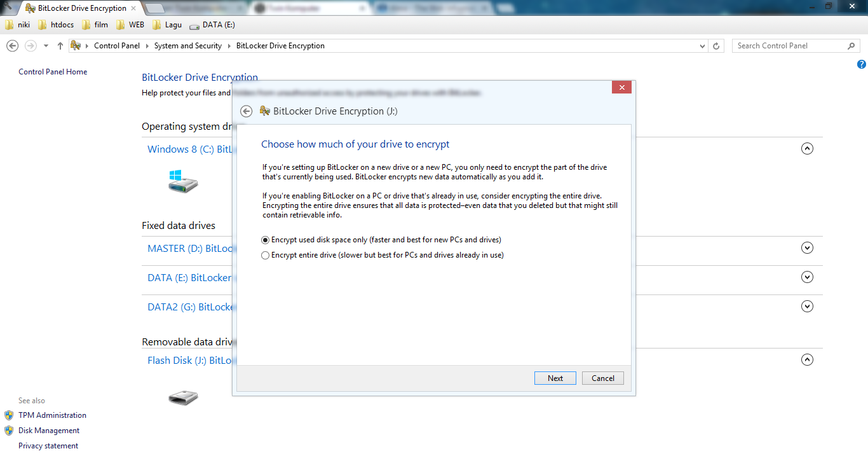
Task: Collapse the Windows 8 (C:) drive section
Action: [x=807, y=149]
